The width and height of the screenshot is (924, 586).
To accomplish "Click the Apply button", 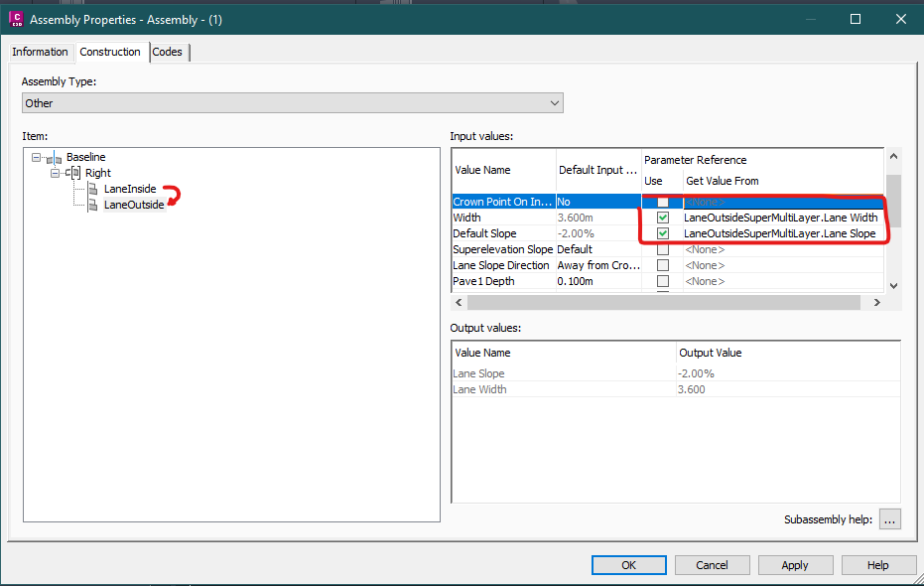I will 795,564.
